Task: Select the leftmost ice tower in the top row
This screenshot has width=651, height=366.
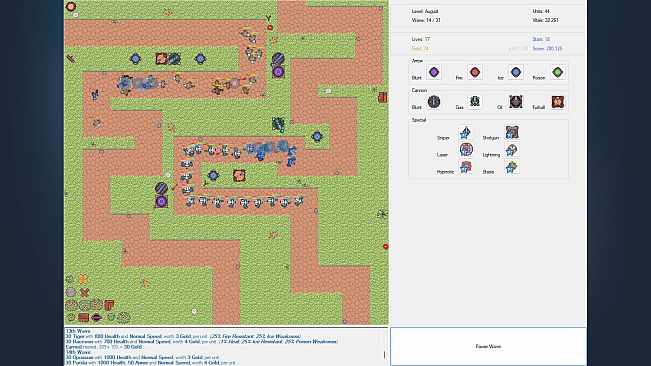Action: coord(135,59)
